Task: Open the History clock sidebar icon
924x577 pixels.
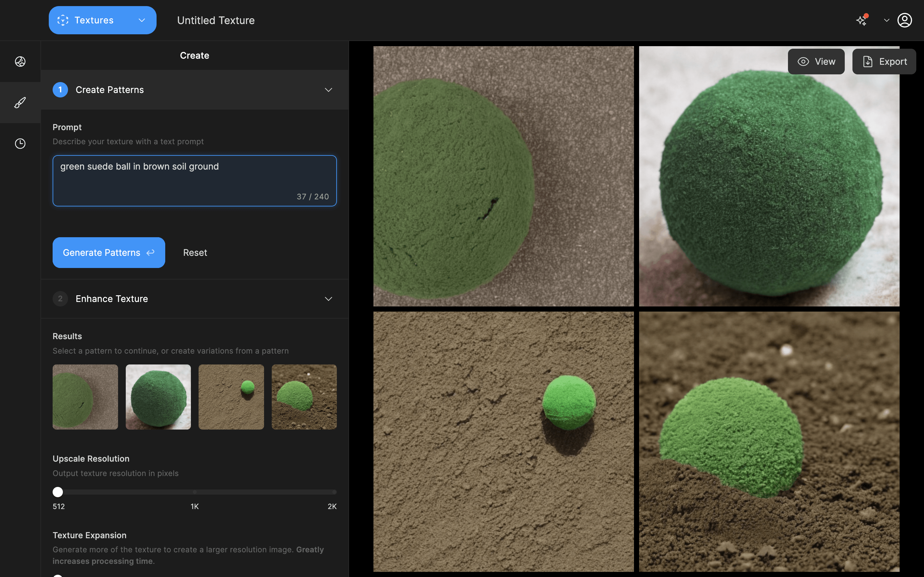Action: [20, 144]
